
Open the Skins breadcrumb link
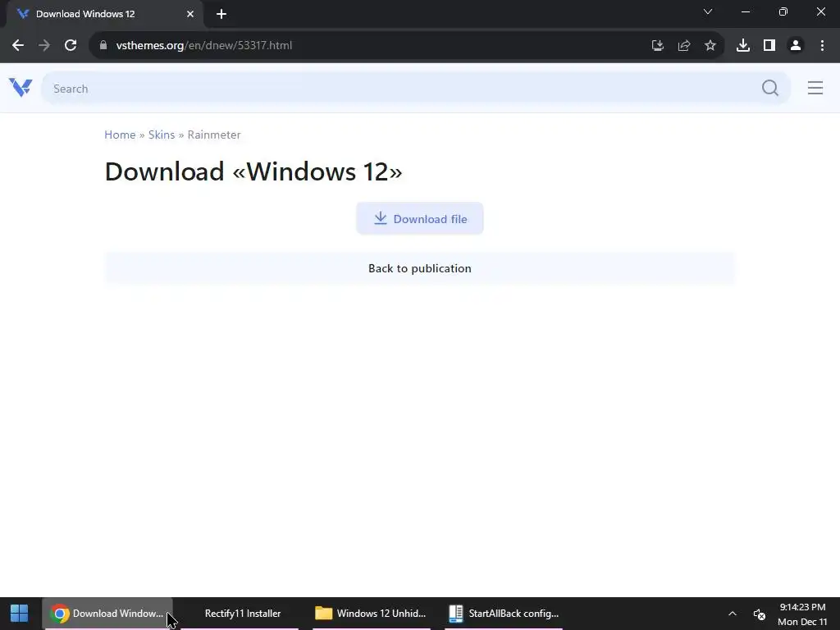pyautogui.click(x=162, y=135)
